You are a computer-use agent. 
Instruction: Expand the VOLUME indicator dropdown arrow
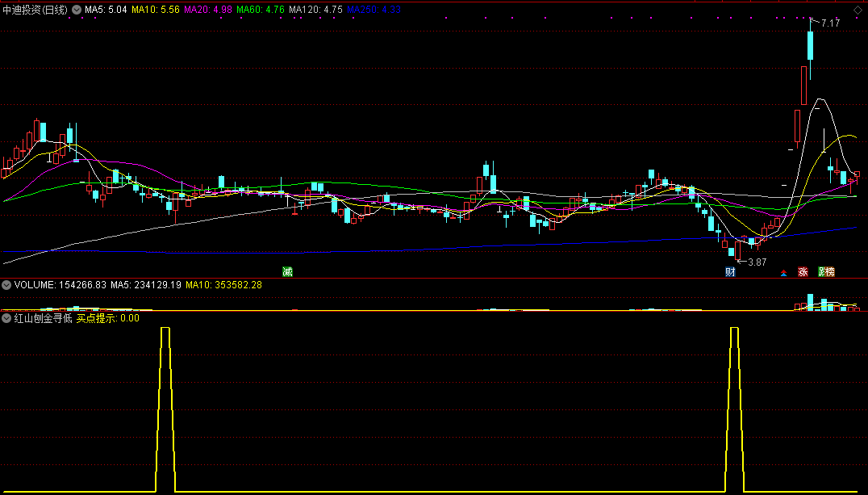[6, 285]
